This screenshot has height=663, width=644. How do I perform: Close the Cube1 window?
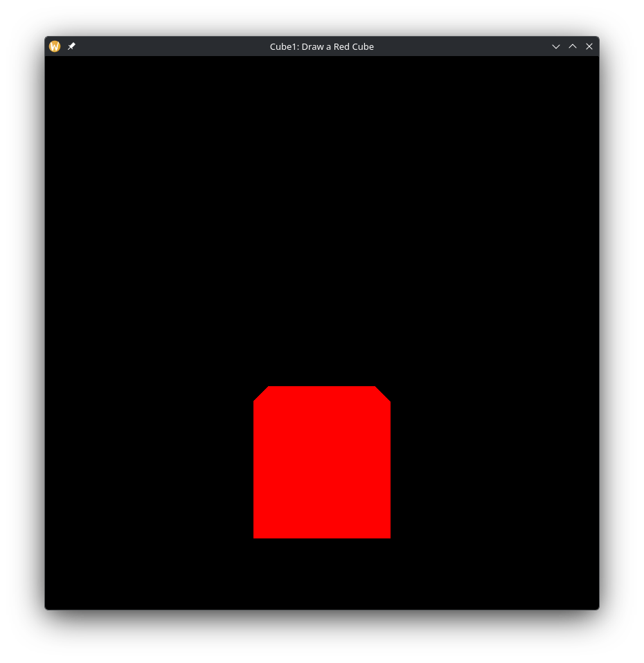tap(589, 46)
